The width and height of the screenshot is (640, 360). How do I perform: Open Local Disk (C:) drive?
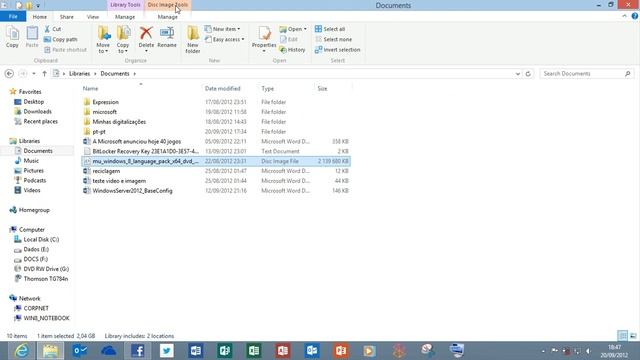click(41, 240)
